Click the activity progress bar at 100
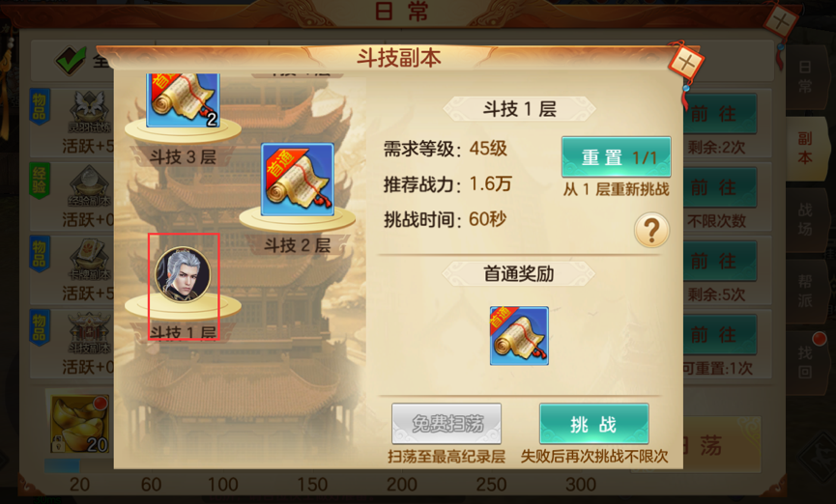836x504 pixels. point(223,485)
